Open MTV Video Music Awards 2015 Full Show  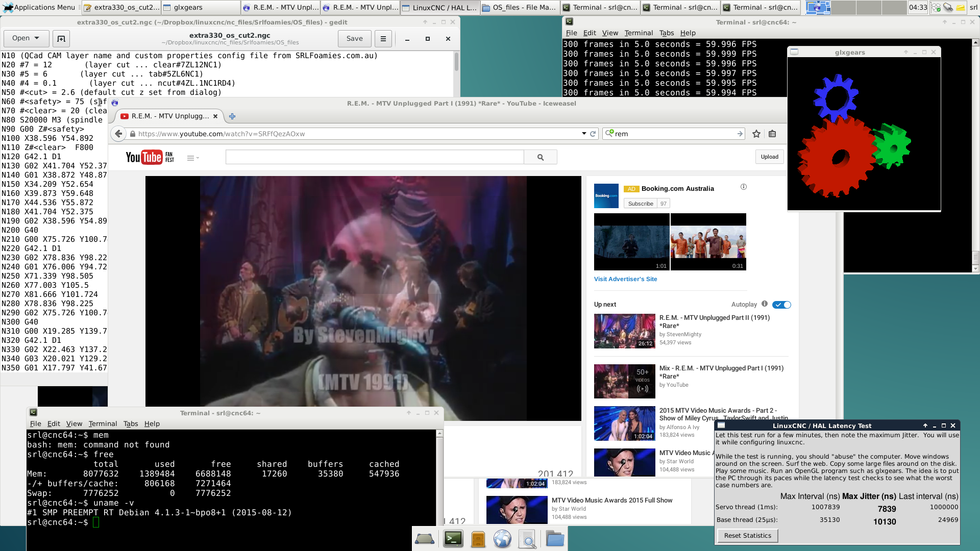point(611,500)
